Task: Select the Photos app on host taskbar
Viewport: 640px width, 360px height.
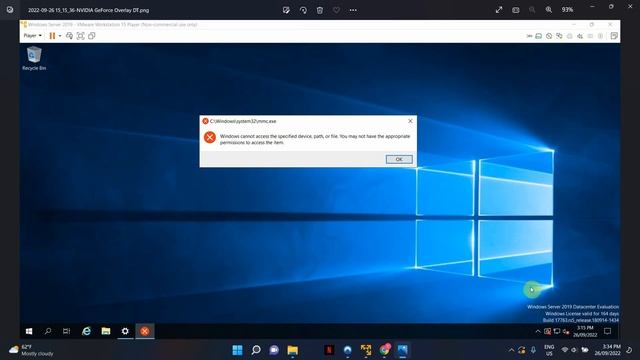Action: (402, 350)
